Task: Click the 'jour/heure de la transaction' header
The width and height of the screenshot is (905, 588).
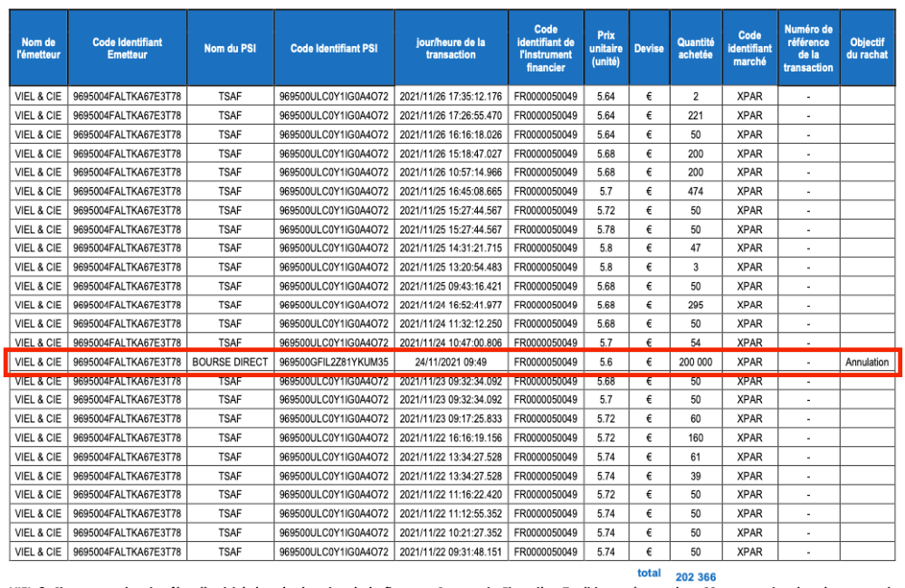Action: coord(451,48)
